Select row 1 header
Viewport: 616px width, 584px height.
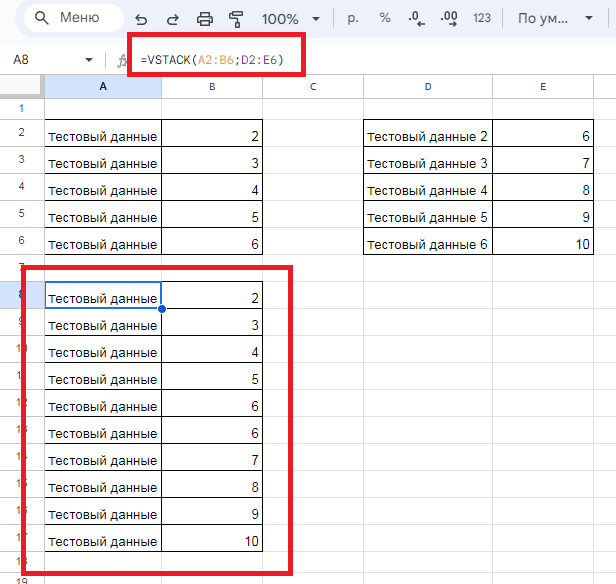tap(22, 108)
